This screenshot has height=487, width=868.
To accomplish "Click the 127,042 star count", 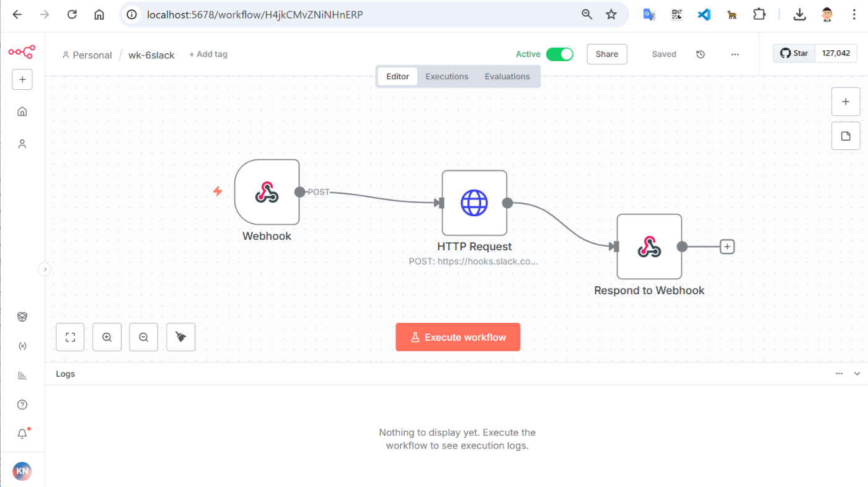I will [x=836, y=53].
